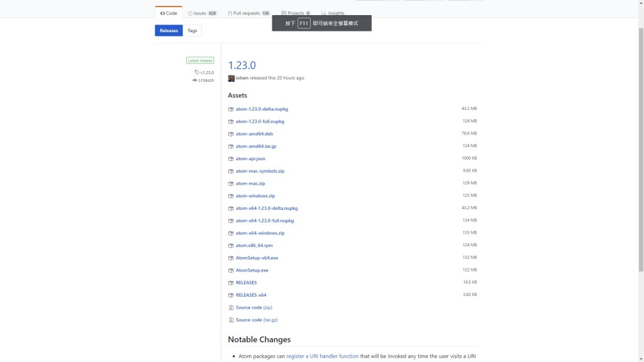Click the commit icon beside 1f28d29
Viewport: 644px width, 362px height.
(195, 80)
